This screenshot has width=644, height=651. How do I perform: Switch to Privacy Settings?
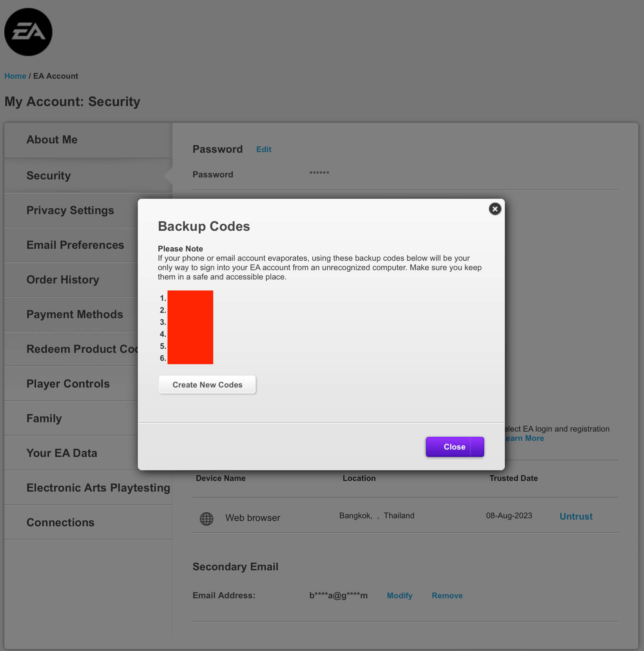tap(70, 210)
